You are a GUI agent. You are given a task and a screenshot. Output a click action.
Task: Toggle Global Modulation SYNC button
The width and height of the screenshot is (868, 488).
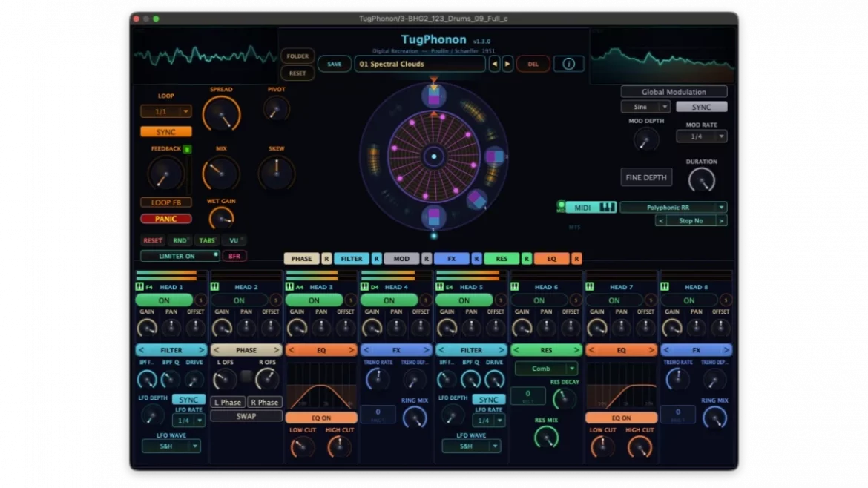click(x=701, y=107)
